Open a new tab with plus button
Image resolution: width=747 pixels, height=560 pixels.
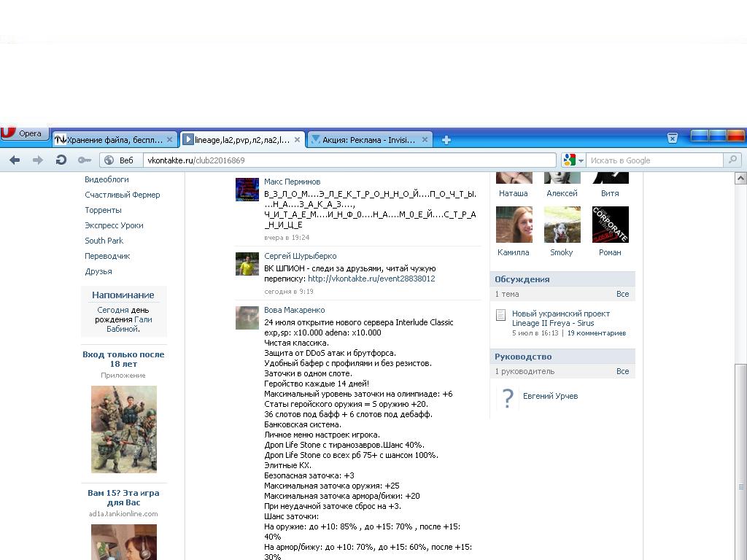pos(446,140)
